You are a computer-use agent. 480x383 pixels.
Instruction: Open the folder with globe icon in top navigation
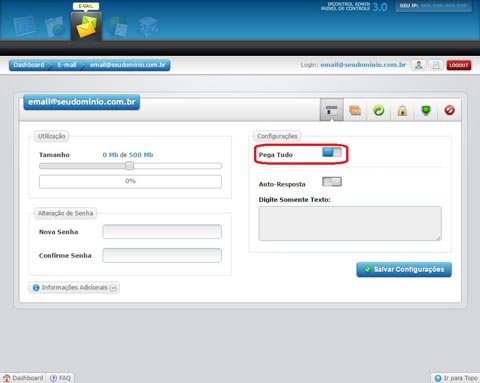pyautogui.click(x=55, y=27)
